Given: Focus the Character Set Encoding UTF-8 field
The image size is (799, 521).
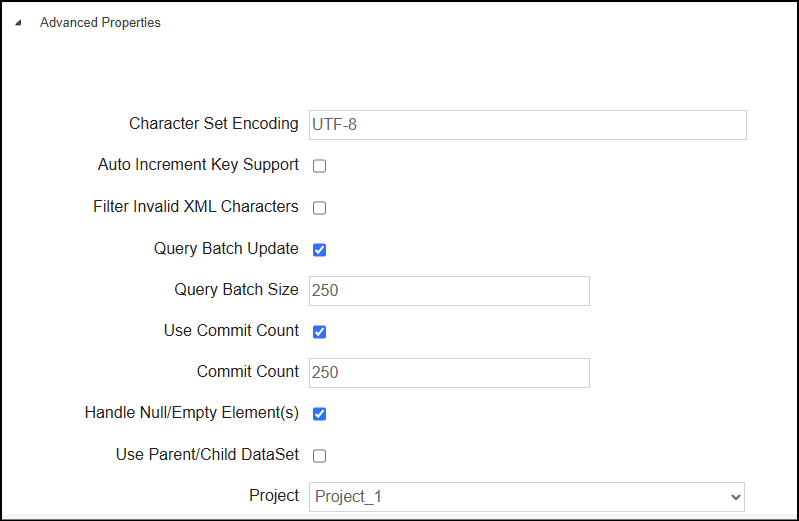Looking at the screenshot, I should tap(527, 125).
